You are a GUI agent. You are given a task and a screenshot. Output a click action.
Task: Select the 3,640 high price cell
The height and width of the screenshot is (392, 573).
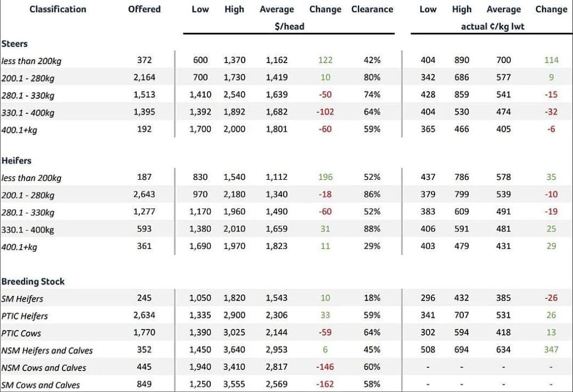pyautogui.click(x=234, y=350)
